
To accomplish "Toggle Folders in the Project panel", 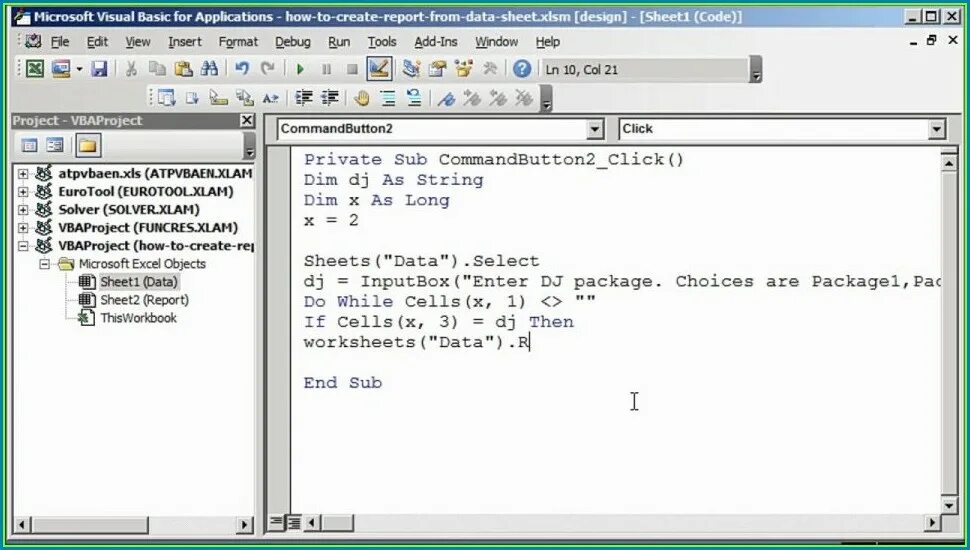I will (x=88, y=145).
